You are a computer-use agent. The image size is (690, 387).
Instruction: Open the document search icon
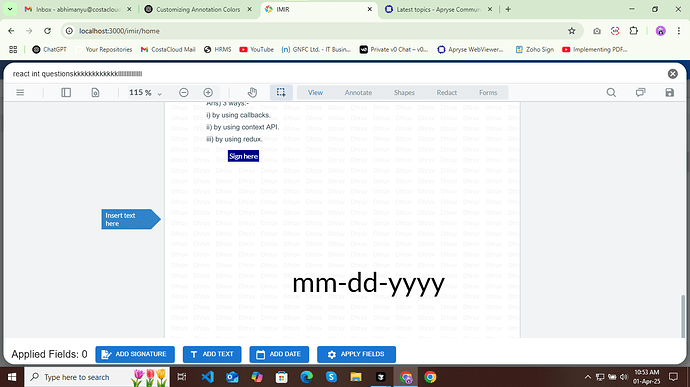point(611,92)
